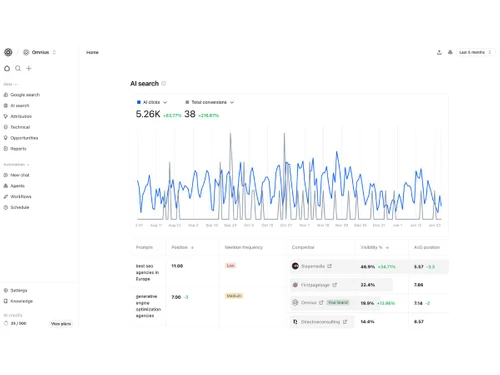Viewport: 500px width, 375px height.
Task: Click the gray Total conversions legend swatch
Action: [187, 102]
